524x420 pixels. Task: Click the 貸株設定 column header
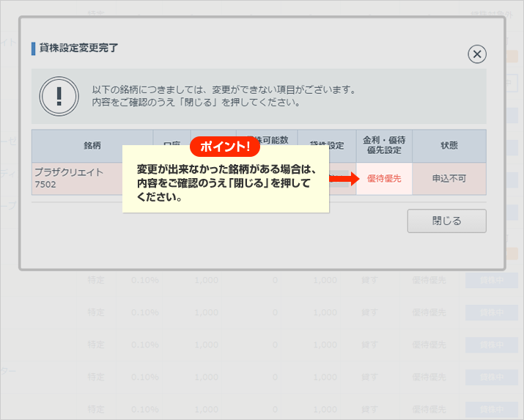tap(327, 146)
